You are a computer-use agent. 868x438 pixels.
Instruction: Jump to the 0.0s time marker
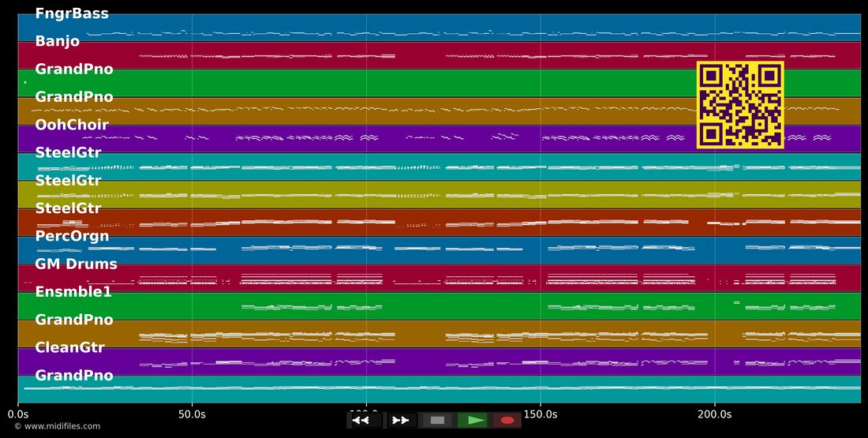pyautogui.click(x=18, y=414)
